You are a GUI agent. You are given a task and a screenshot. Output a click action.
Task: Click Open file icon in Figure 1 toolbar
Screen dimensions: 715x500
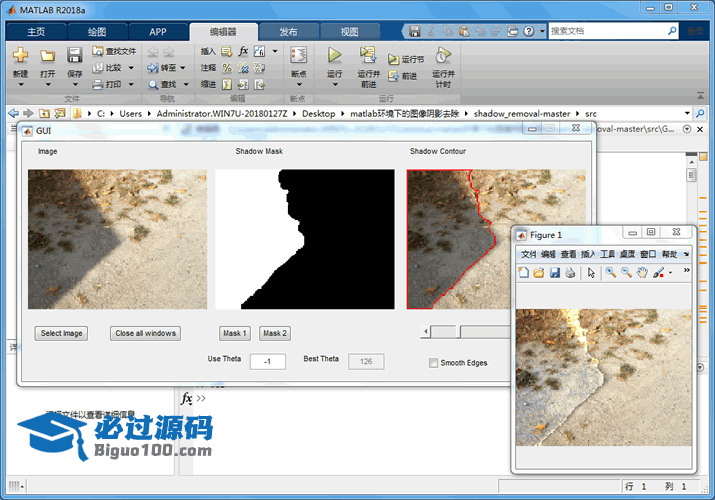pos(539,273)
